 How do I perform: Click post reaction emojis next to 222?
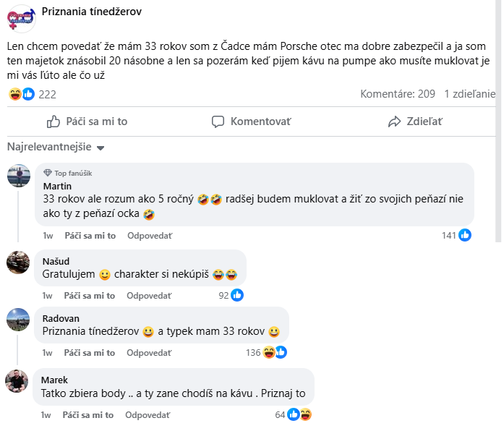(22, 94)
